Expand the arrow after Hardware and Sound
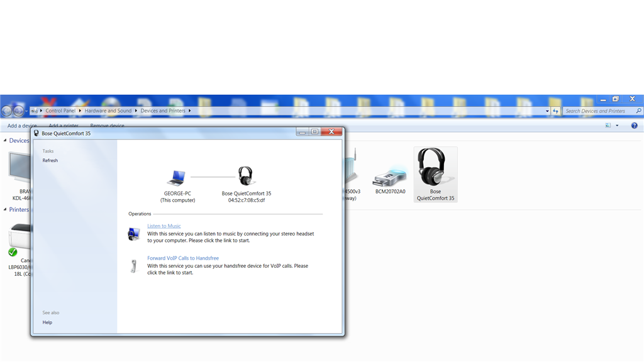Image resolution: width=644 pixels, height=362 pixels. point(136,111)
